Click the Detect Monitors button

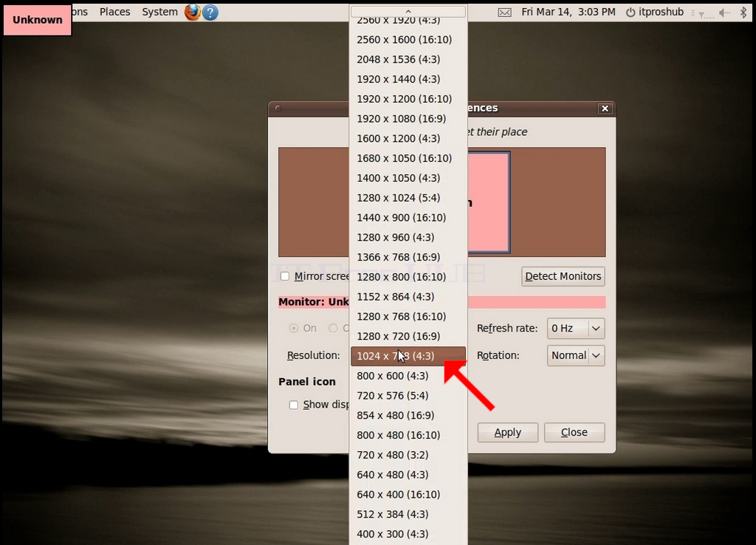[x=563, y=276]
